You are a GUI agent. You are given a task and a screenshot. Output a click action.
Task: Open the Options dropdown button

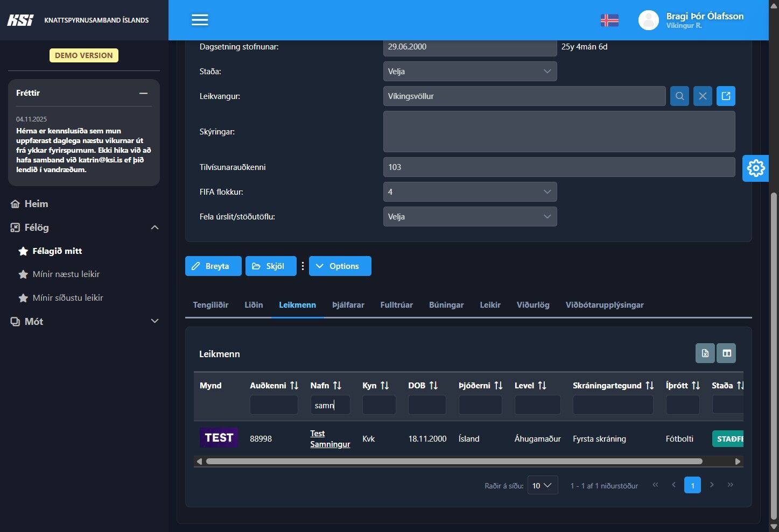click(x=340, y=266)
